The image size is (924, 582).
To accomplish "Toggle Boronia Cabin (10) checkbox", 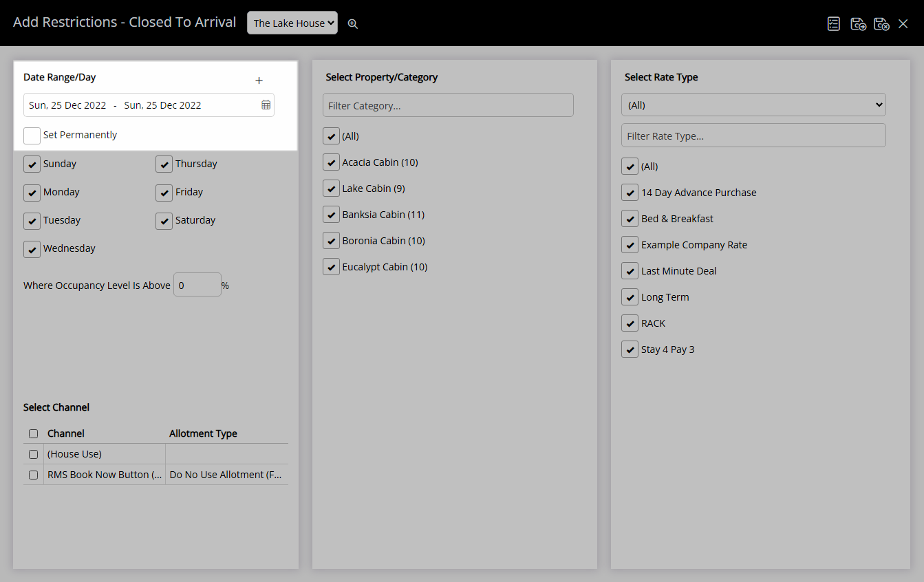I will coord(331,241).
